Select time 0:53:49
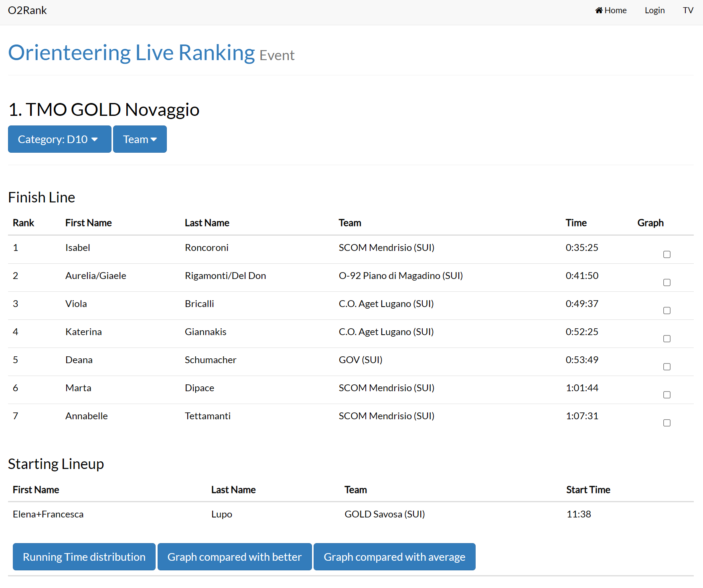 point(582,360)
